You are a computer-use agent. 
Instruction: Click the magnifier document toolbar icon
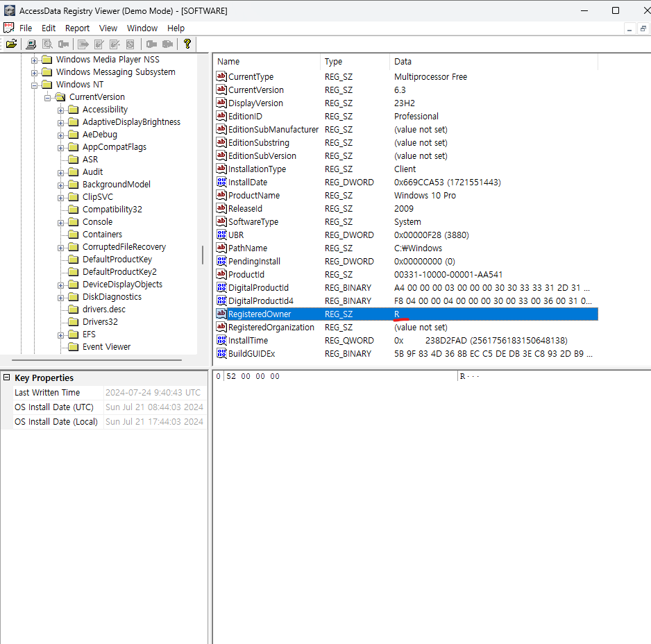tap(47, 44)
